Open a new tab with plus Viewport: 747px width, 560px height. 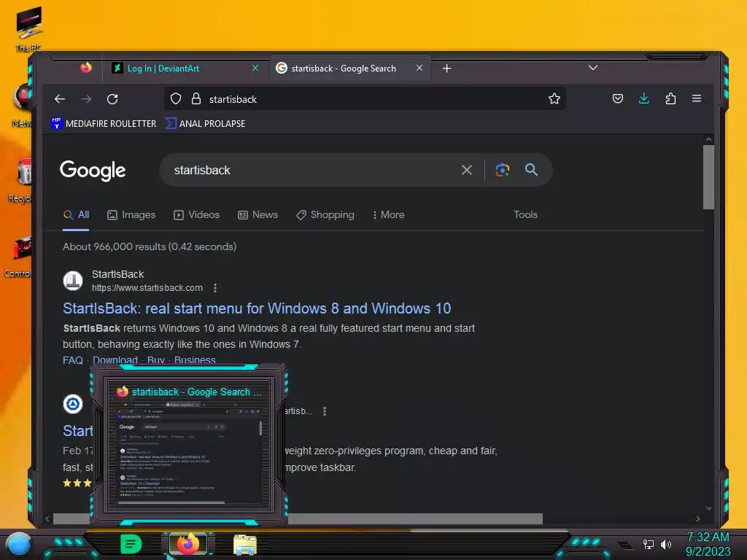[x=446, y=69]
